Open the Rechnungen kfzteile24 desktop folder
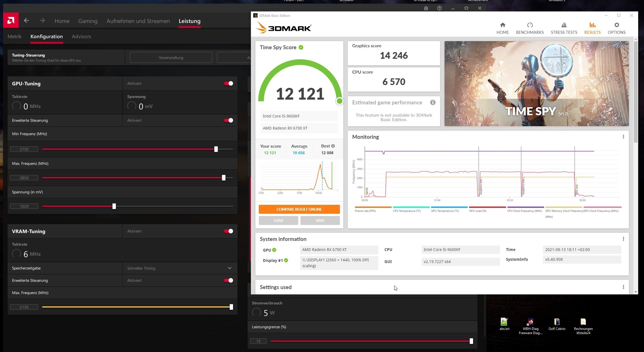This screenshot has height=352, width=644. (583, 326)
